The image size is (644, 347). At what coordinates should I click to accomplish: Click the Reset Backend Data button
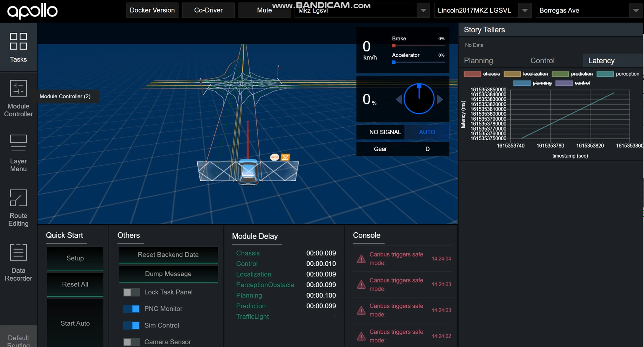click(168, 255)
